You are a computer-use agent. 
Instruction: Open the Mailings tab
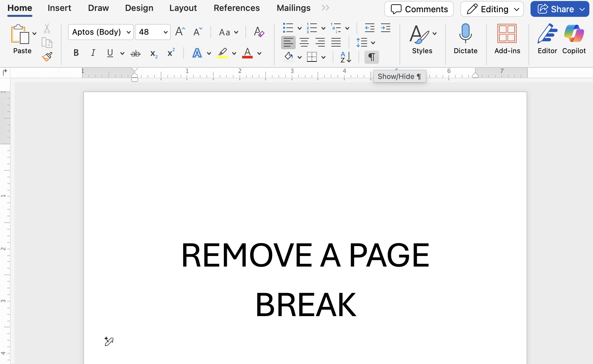(x=293, y=8)
